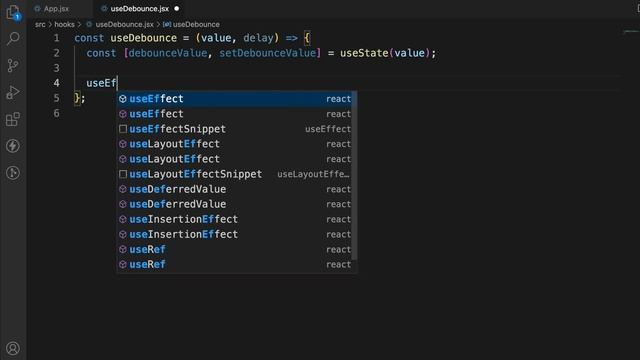This screenshot has width=640, height=360.
Task: Click the cube icon of the highlighted useEffect suggestion
Action: (123, 99)
